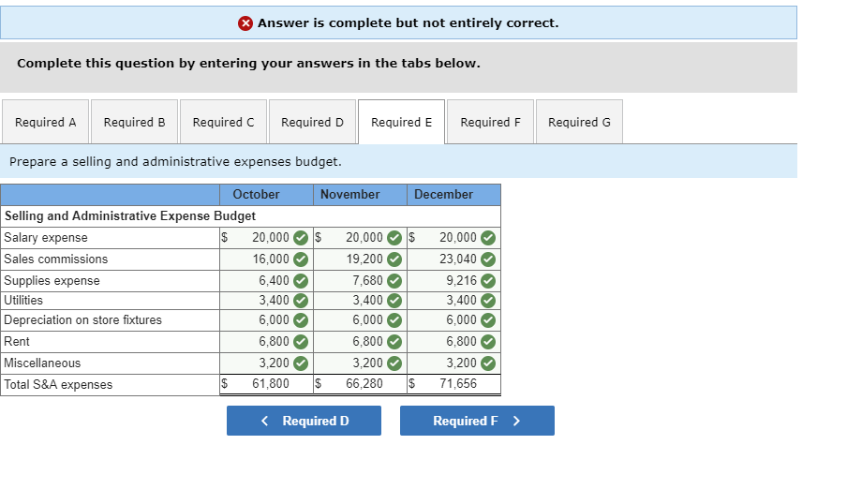The height and width of the screenshot is (504, 847).
Task: Click green check beside December depreciation 6,000
Action: pos(488,320)
